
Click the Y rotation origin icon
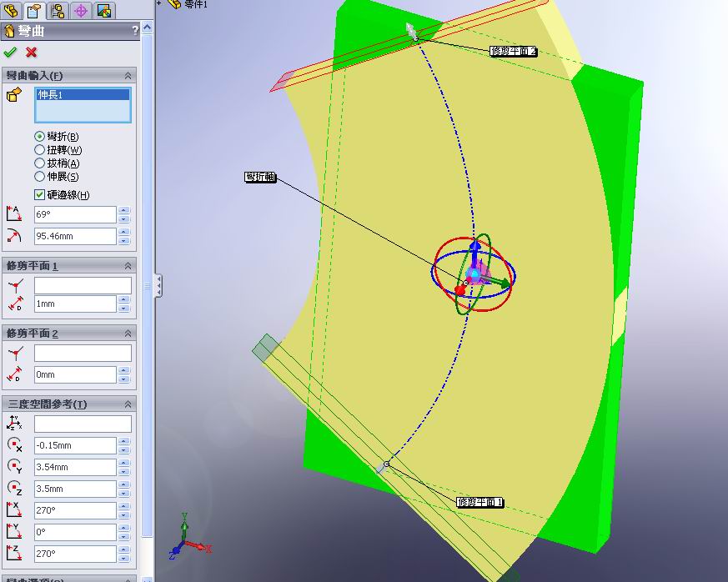14,466
